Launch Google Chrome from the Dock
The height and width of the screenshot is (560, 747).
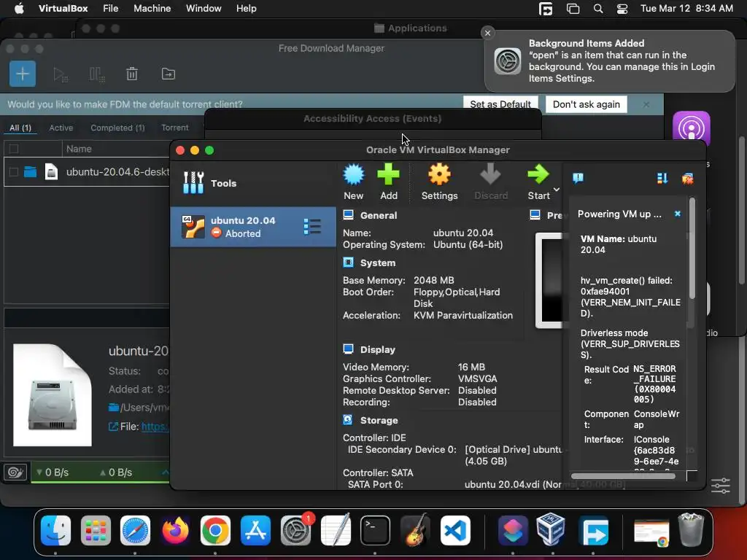[215, 530]
